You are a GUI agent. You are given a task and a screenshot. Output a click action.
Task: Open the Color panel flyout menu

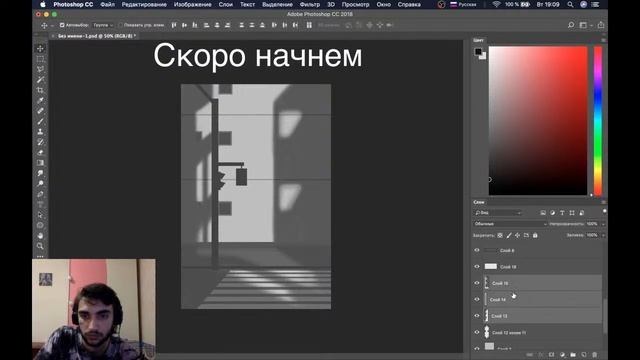pyautogui.click(x=603, y=40)
